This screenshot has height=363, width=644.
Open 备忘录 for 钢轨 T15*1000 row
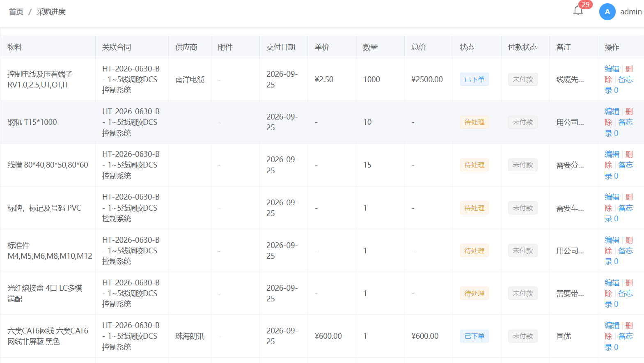tap(626, 122)
